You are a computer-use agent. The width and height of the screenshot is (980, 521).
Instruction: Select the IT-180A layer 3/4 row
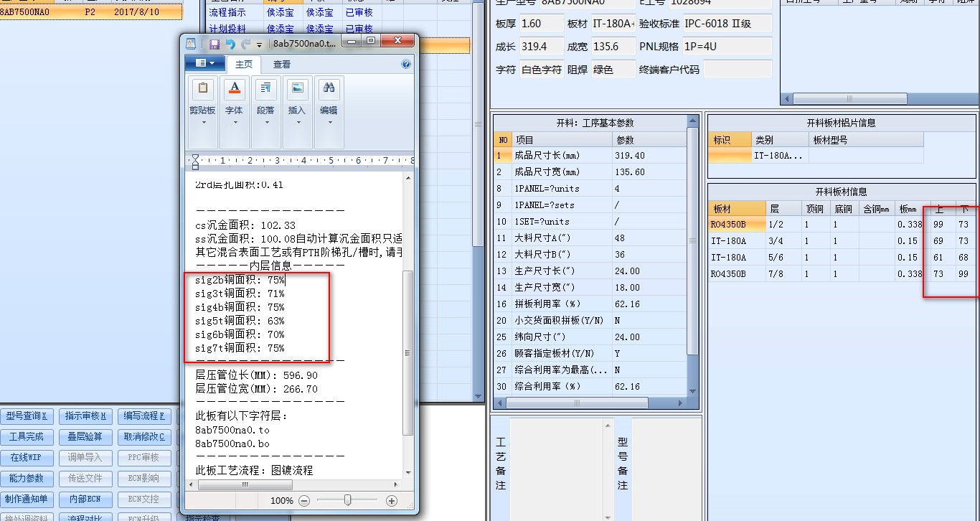pos(841,241)
